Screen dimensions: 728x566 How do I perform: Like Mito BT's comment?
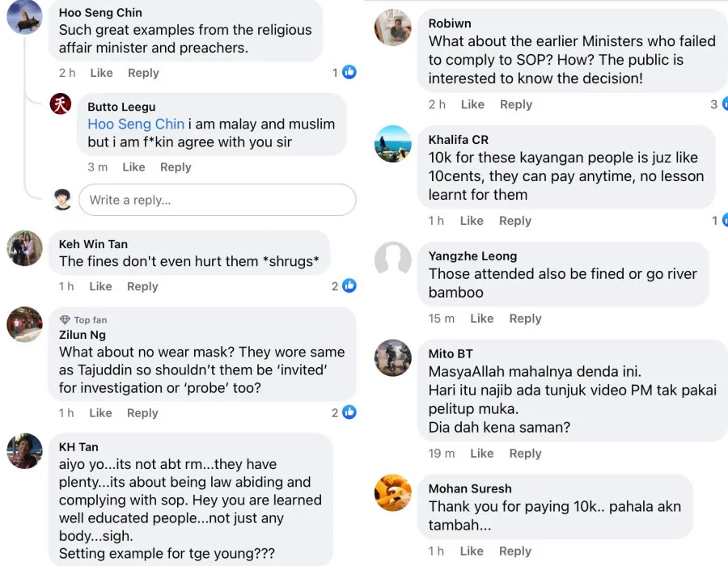[x=481, y=454]
